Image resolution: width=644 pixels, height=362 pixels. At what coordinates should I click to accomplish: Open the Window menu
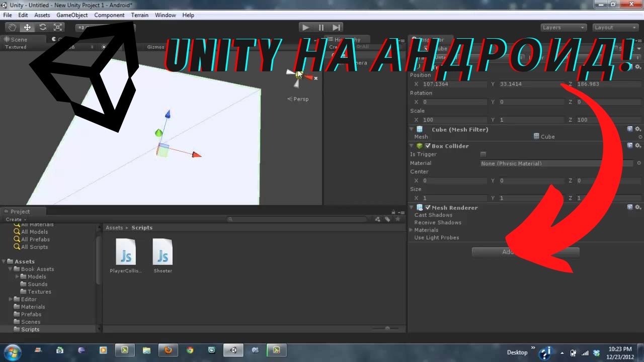coord(166,15)
